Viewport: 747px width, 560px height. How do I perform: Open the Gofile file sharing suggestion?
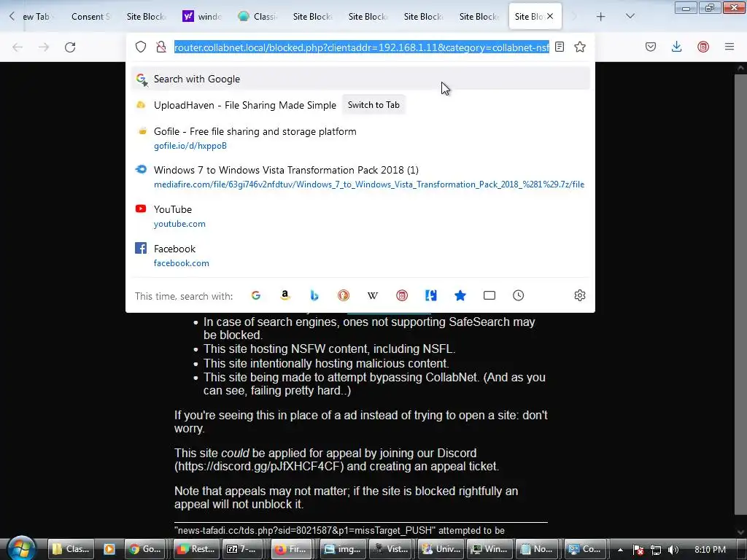click(360, 138)
